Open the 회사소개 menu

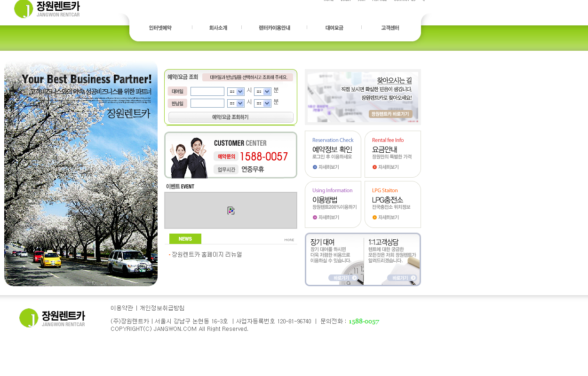pyautogui.click(x=218, y=28)
